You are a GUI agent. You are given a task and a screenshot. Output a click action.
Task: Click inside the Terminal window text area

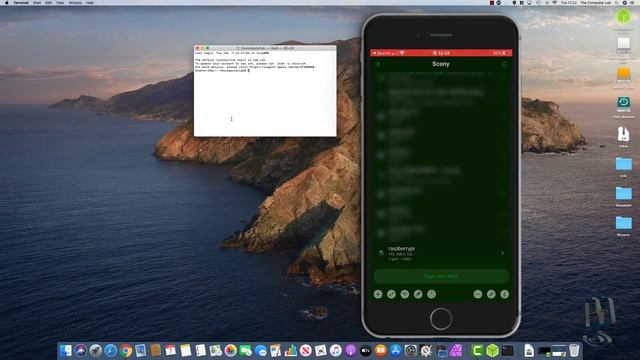(x=265, y=93)
